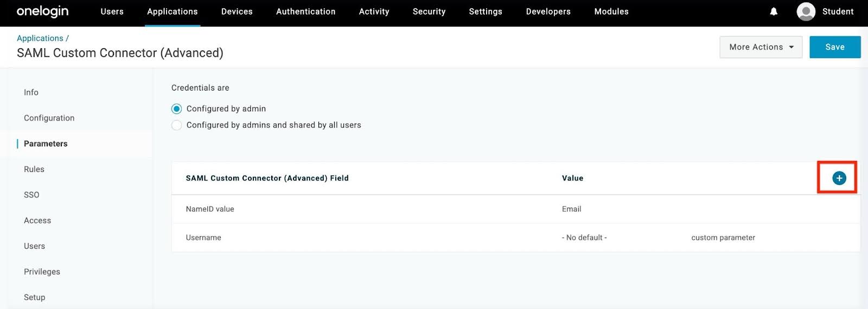Open the Settings top menu
The height and width of the screenshot is (309, 868).
tap(486, 11)
